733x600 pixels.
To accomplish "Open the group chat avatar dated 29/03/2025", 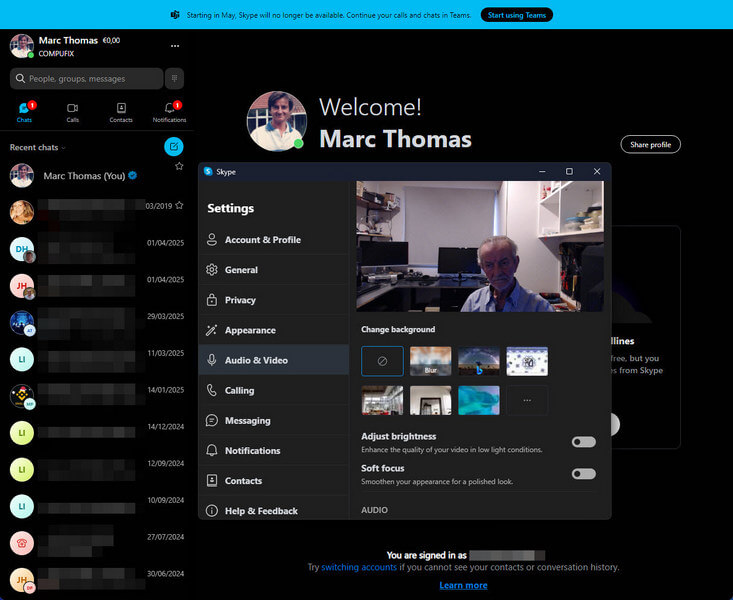I will click(22, 323).
